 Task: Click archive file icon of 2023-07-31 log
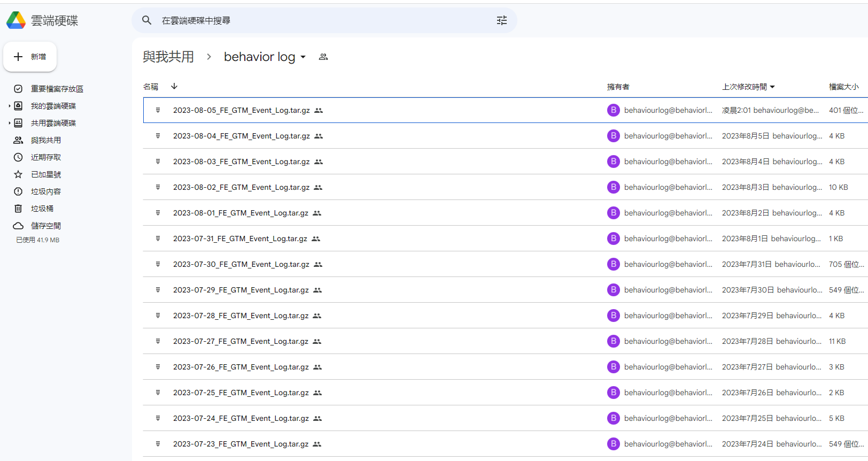(158, 239)
